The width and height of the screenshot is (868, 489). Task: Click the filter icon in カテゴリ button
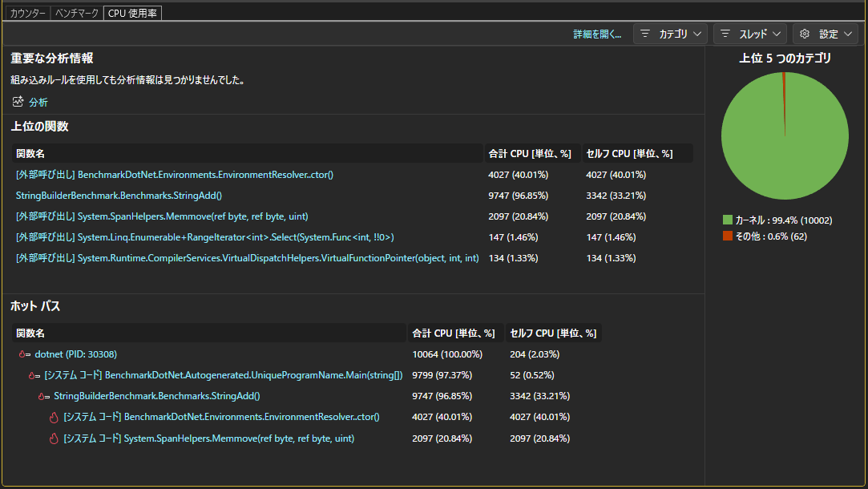coord(645,34)
